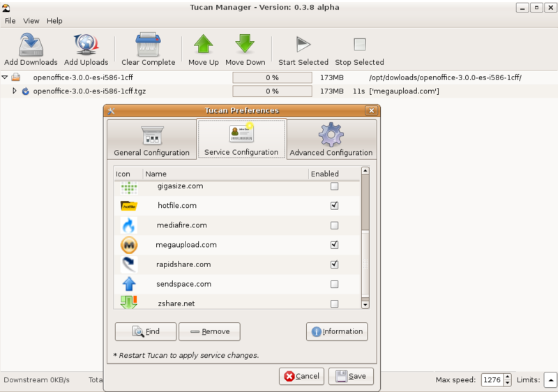Click the rapidshare.com service icon
The image size is (560, 392).
click(129, 265)
